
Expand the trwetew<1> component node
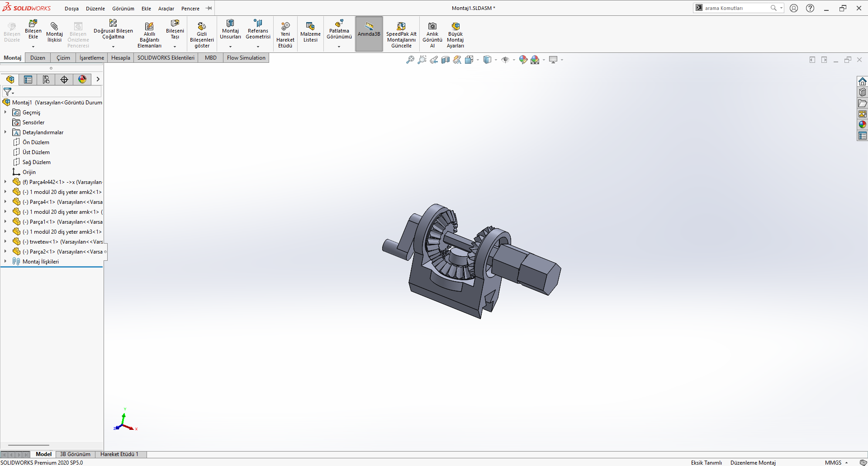(x=5, y=241)
